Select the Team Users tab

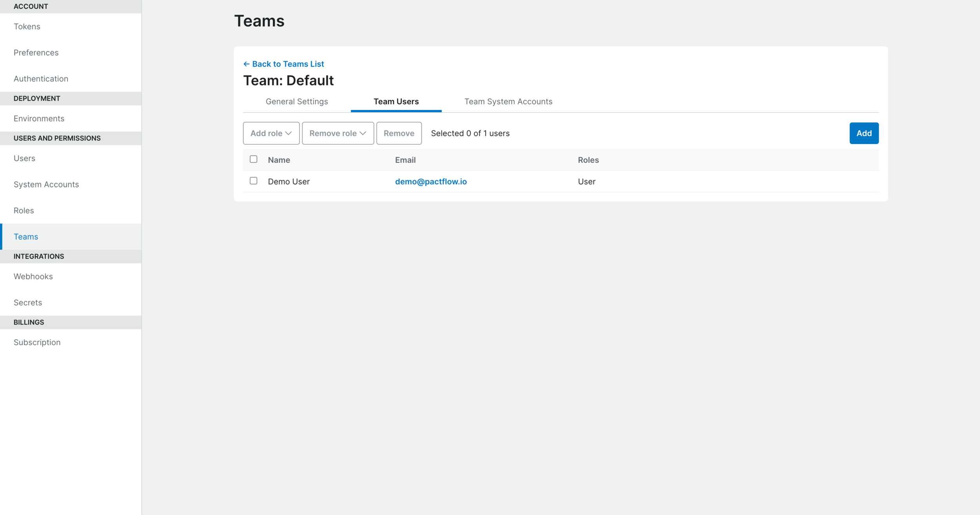click(x=396, y=101)
